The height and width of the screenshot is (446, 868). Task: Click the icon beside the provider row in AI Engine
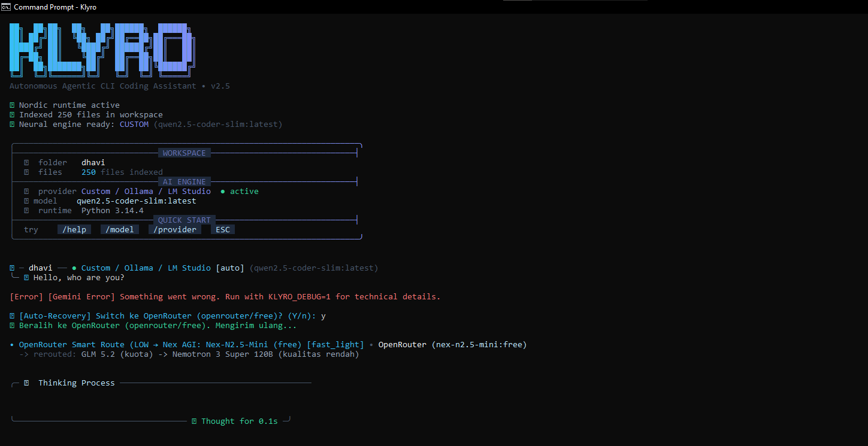26,192
